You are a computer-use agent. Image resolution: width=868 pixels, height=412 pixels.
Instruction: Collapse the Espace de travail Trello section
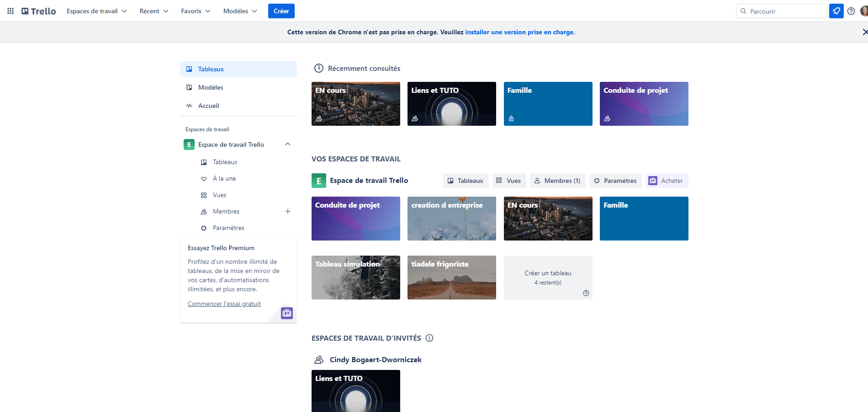[x=288, y=144]
